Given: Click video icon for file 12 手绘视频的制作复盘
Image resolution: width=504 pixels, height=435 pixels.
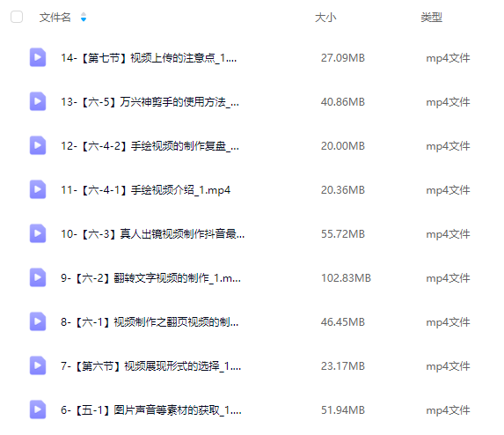Looking at the screenshot, I should coord(38,145).
